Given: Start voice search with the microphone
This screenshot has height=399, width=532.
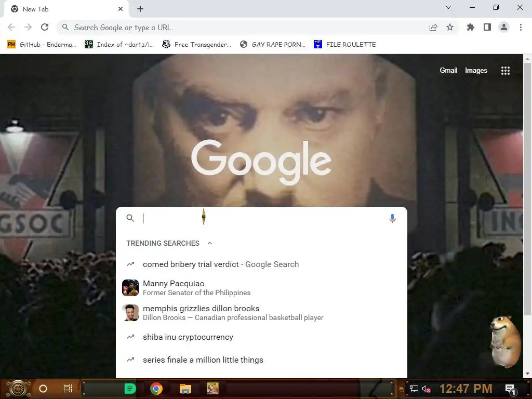Looking at the screenshot, I should coord(393,219).
